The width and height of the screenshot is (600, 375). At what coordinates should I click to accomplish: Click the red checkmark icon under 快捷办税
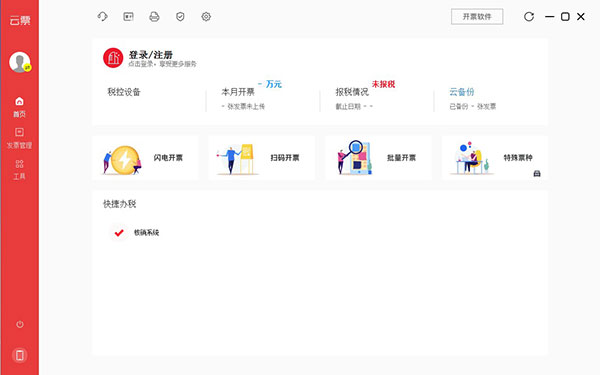pos(119,232)
